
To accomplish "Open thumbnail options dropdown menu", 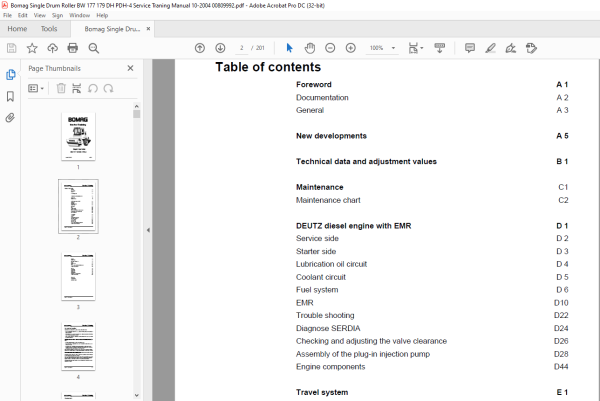I will point(36,88).
